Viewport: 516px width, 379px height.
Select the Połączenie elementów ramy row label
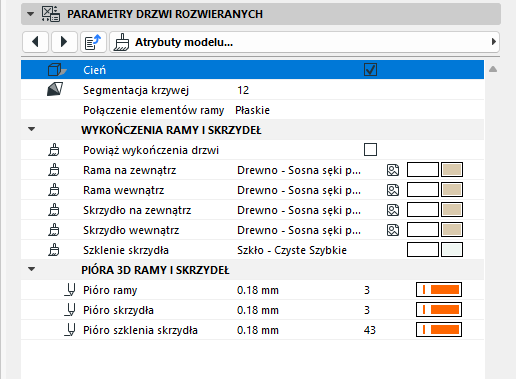pos(154,110)
